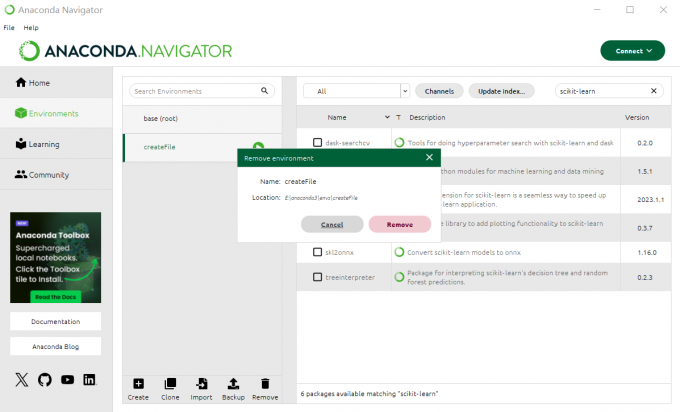Check the dask-searchcv package checkbox
This screenshot has height=412, width=680.
click(317, 142)
